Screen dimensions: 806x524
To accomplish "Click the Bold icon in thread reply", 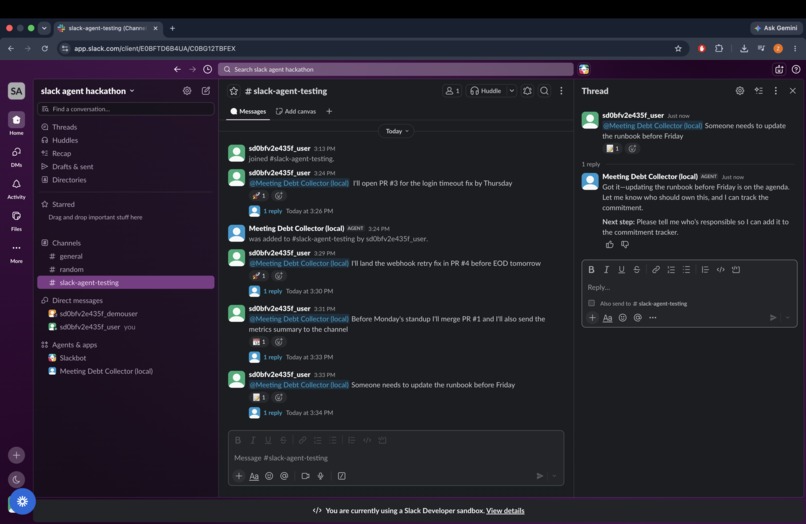I will 591,269.
